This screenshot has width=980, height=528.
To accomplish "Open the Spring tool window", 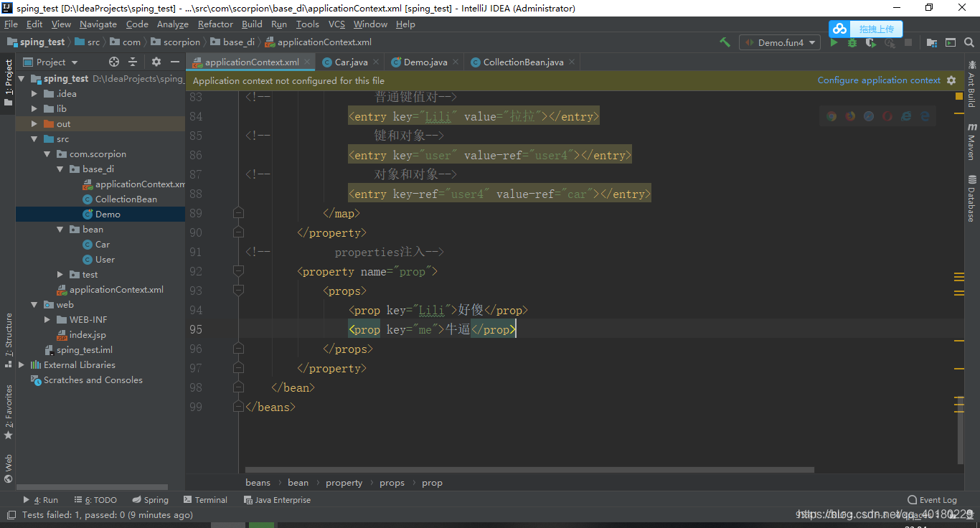I will 151,500.
